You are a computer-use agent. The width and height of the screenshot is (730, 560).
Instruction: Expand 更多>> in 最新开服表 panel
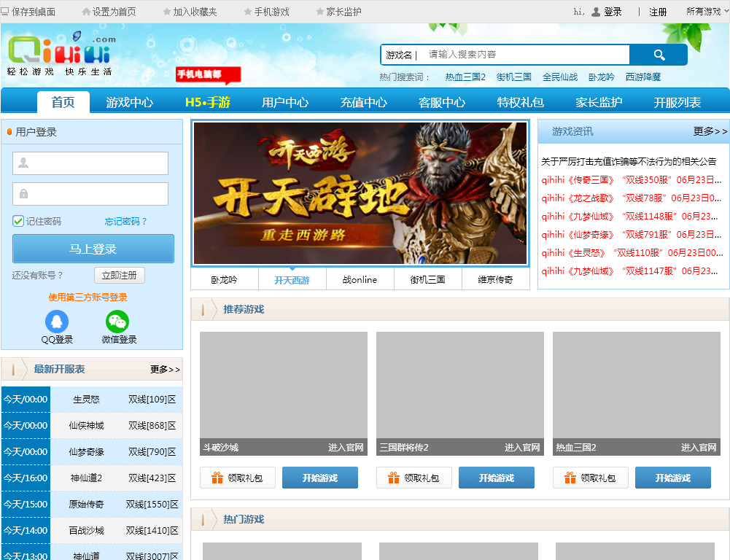pyautogui.click(x=165, y=369)
